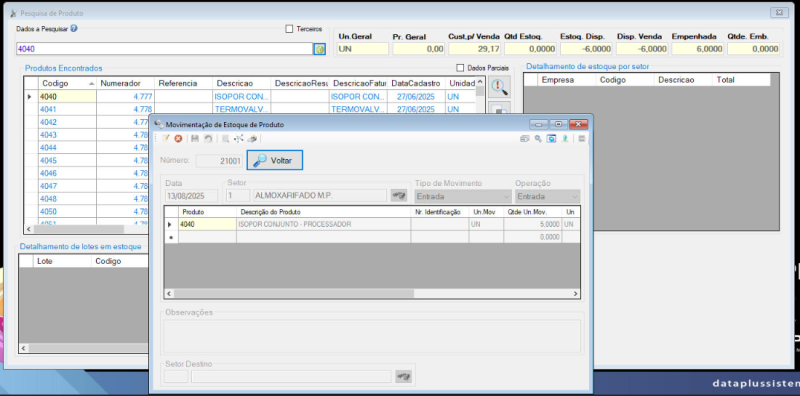
Task: Click the floppy-disk save icon in Movimentação toolbar
Action: pos(195,139)
